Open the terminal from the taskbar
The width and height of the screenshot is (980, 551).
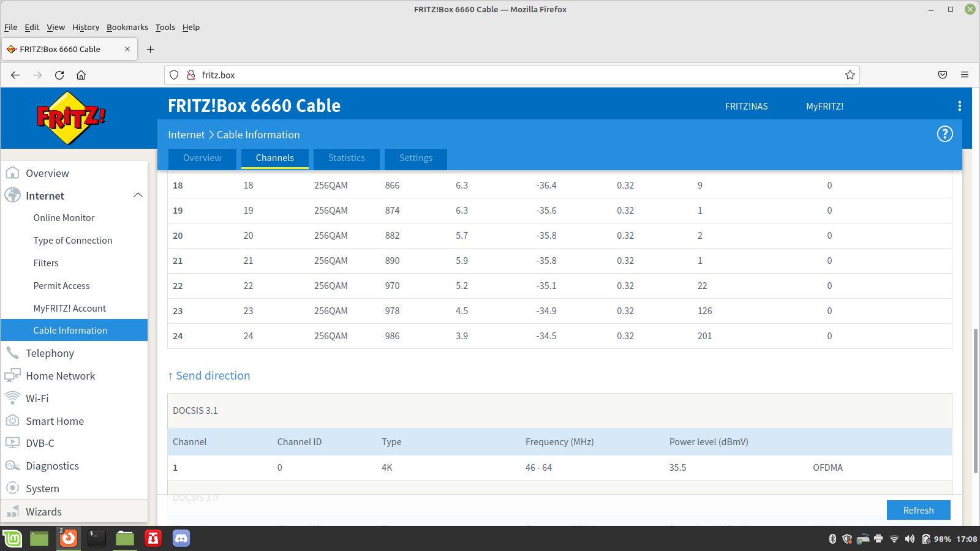(x=96, y=538)
